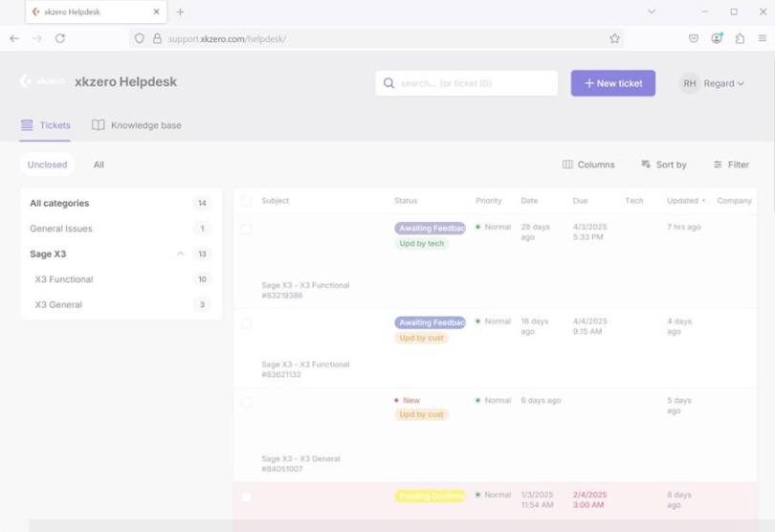The image size is (775, 532).
Task: Select All categories in sidebar
Action: tap(122, 203)
